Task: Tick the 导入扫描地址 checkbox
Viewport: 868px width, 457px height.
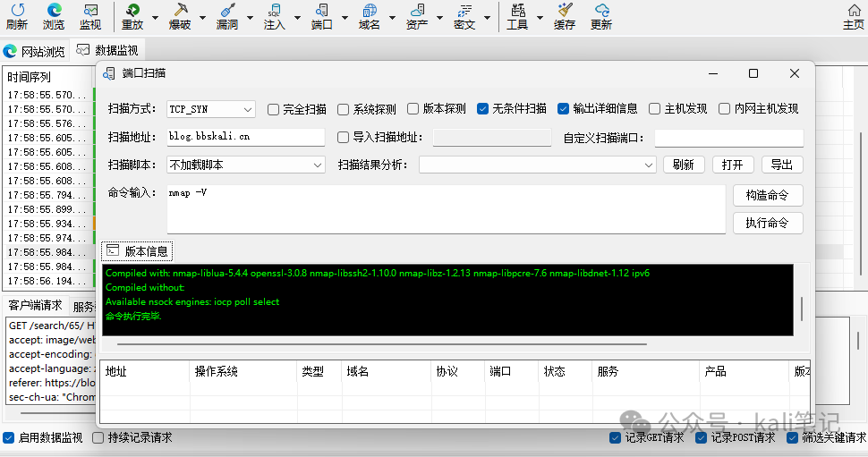Action: (x=344, y=137)
